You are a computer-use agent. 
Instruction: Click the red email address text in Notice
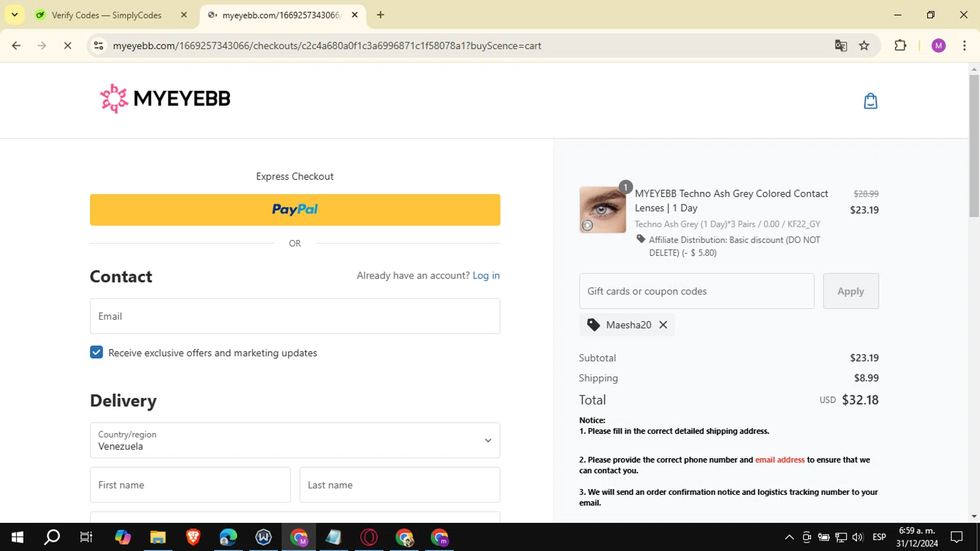tap(780, 460)
